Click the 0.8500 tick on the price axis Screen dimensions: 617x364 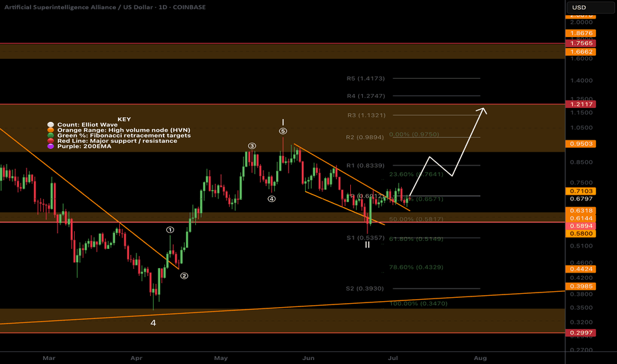click(581, 162)
